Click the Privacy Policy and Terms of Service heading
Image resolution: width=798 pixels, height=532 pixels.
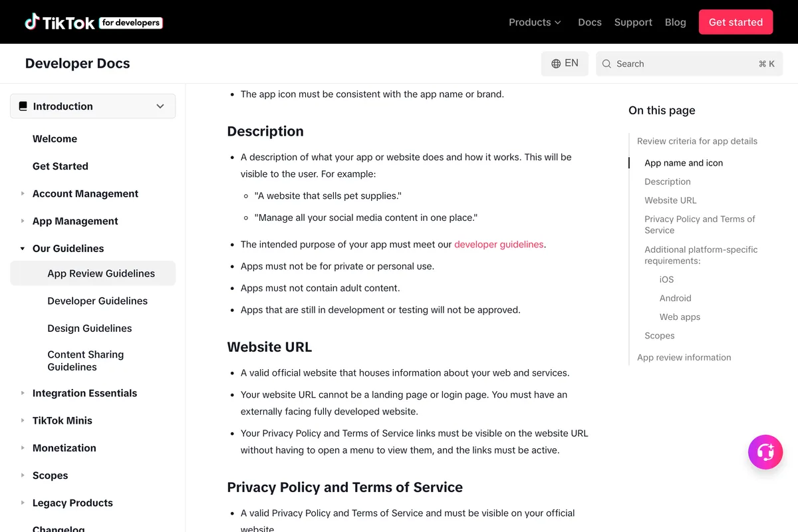pyautogui.click(x=345, y=487)
